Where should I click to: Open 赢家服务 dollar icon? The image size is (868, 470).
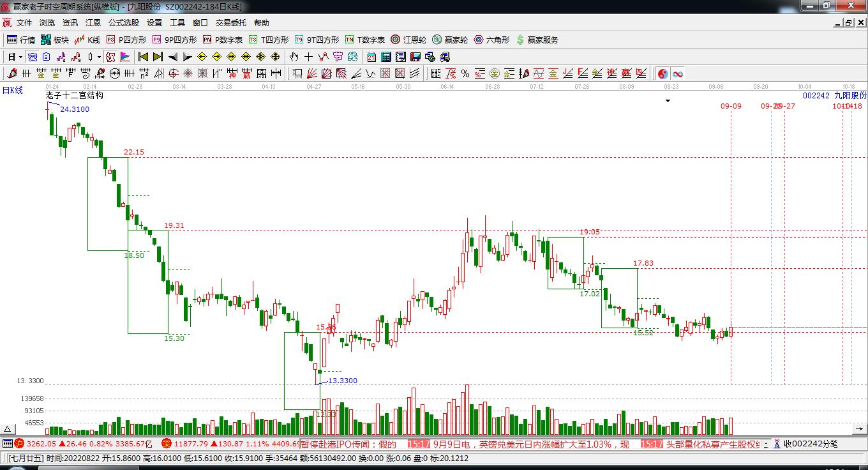pos(537,40)
